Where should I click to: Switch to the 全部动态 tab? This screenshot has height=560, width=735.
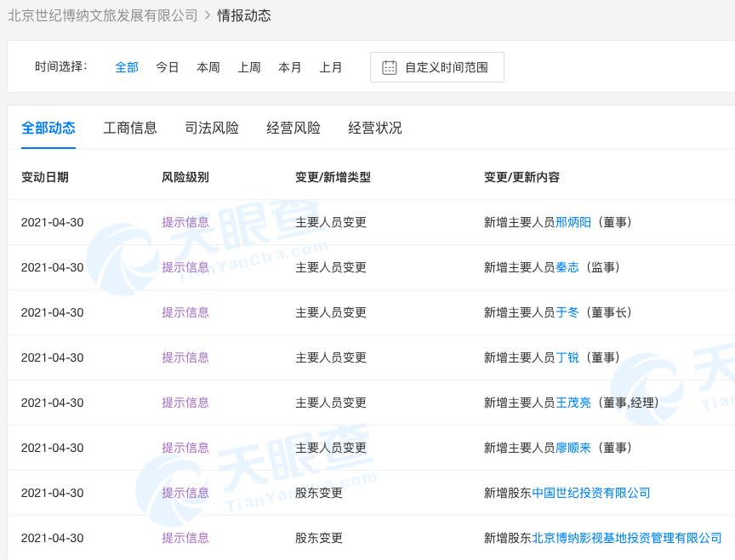pyautogui.click(x=48, y=128)
